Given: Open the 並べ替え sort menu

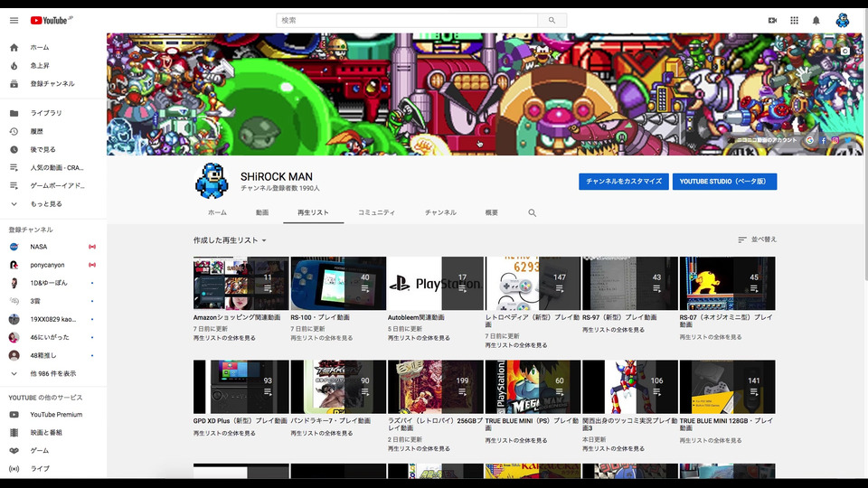Looking at the screenshot, I should [x=757, y=239].
